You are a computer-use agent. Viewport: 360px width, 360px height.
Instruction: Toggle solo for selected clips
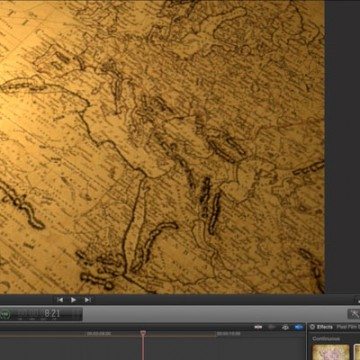click(x=285, y=327)
